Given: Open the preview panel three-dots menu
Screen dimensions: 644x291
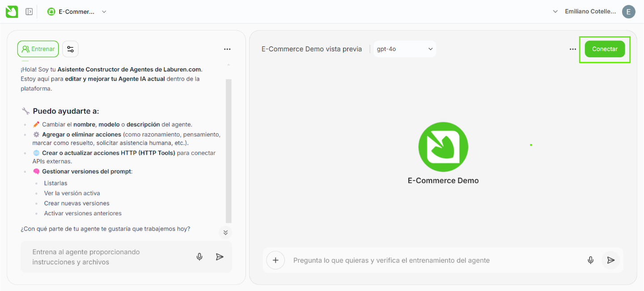Looking at the screenshot, I should [x=572, y=49].
